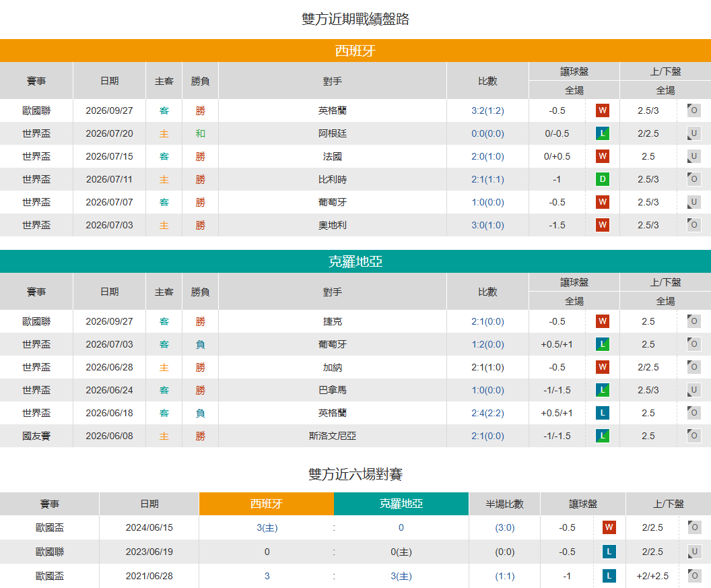
Task: Open the 3:2(1:2) score link versus England
Action: [x=487, y=110]
